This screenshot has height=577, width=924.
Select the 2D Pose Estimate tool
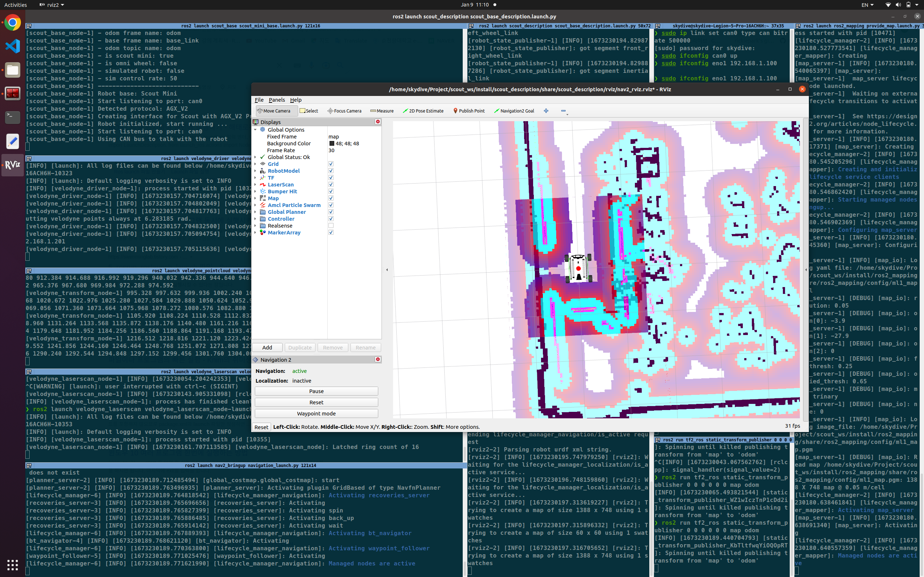pyautogui.click(x=423, y=111)
